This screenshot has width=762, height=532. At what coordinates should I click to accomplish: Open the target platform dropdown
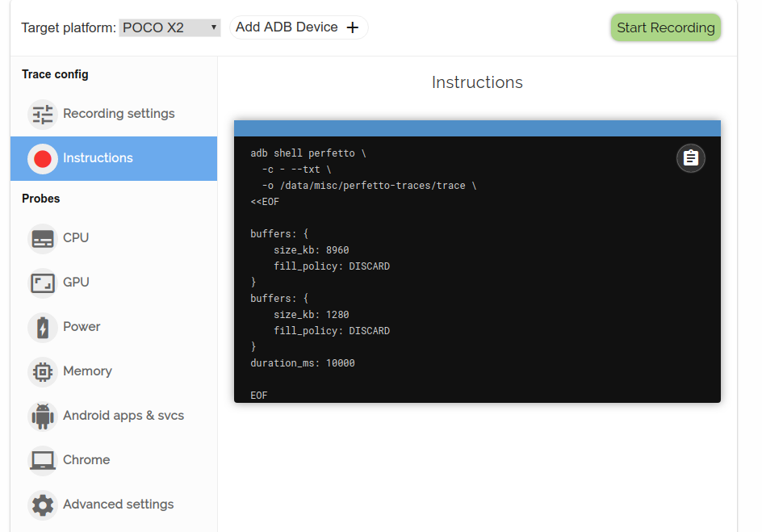pos(170,27)
